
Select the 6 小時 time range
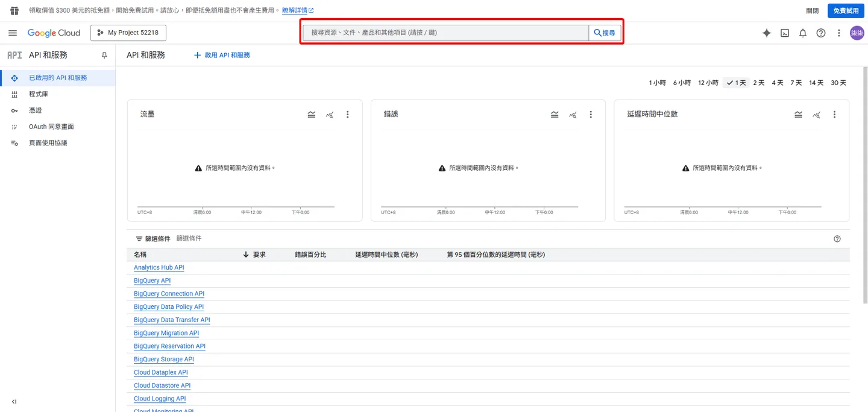pos(682,83)
